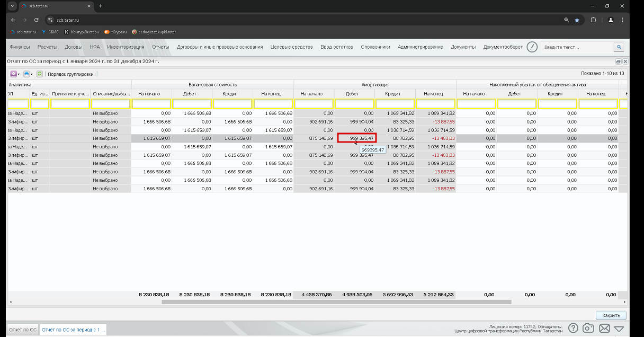
Task: Expand the purple settings button dropdown
Action: (x=19, y=74)
